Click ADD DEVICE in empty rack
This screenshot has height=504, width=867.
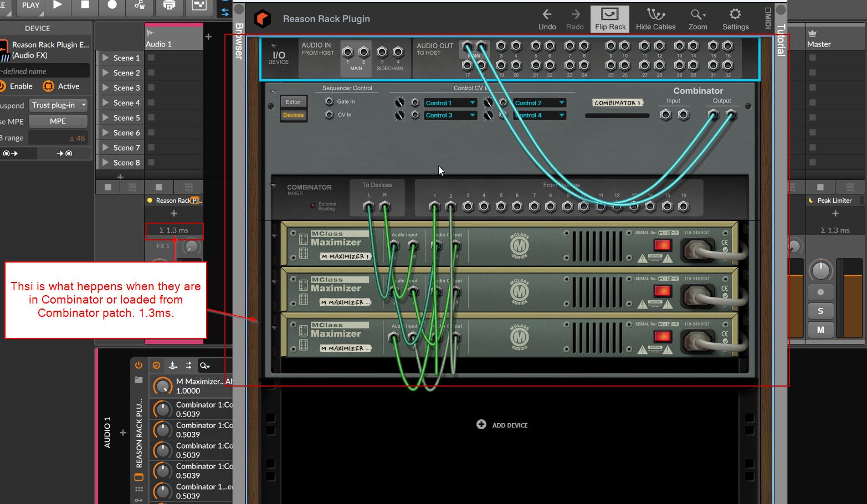(x=502, y=425)
